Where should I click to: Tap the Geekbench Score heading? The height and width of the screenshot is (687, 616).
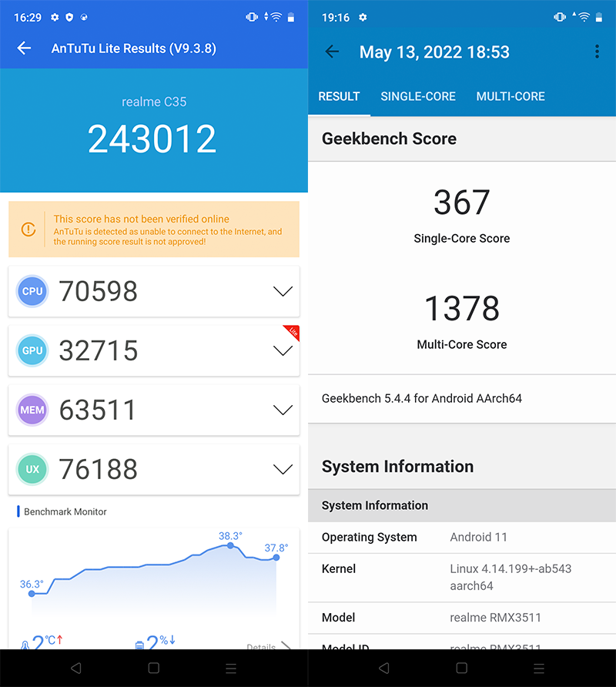[389, 139]
